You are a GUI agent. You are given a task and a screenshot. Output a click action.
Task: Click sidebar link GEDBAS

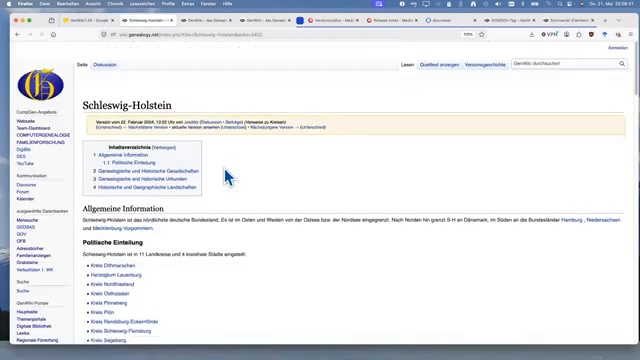click(x=25, y=227)
